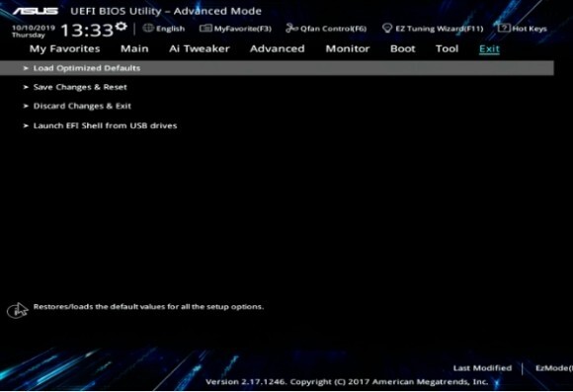Click the restores default values description
The width and height of the screenshot is (573, 392).
click(148, 306)
